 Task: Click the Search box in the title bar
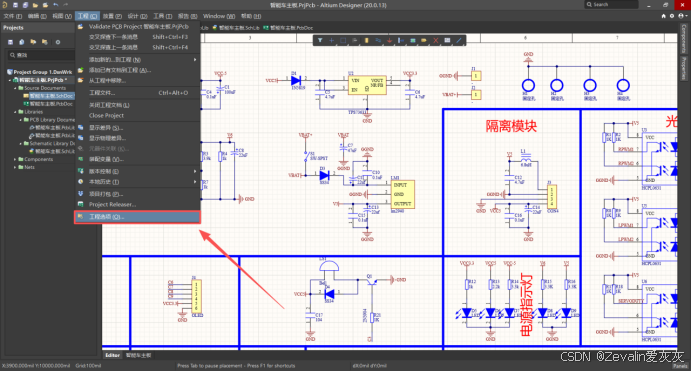(x=611, y=4)
